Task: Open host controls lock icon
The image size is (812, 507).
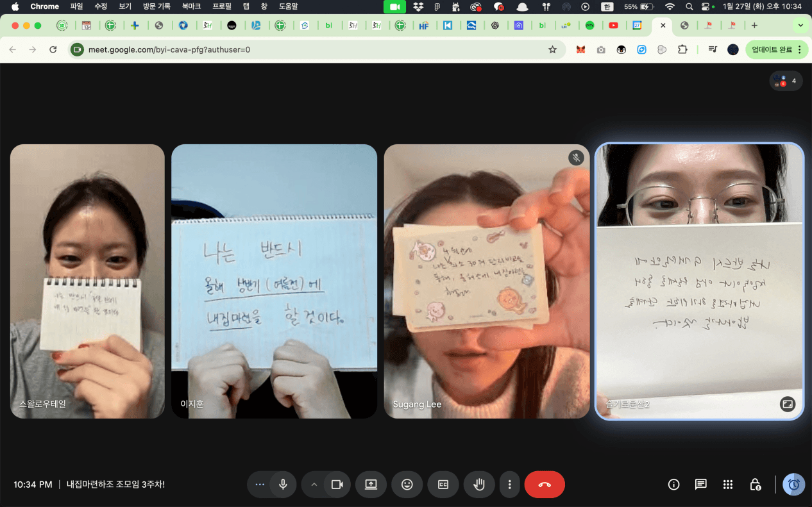Action: click(756, 485)
